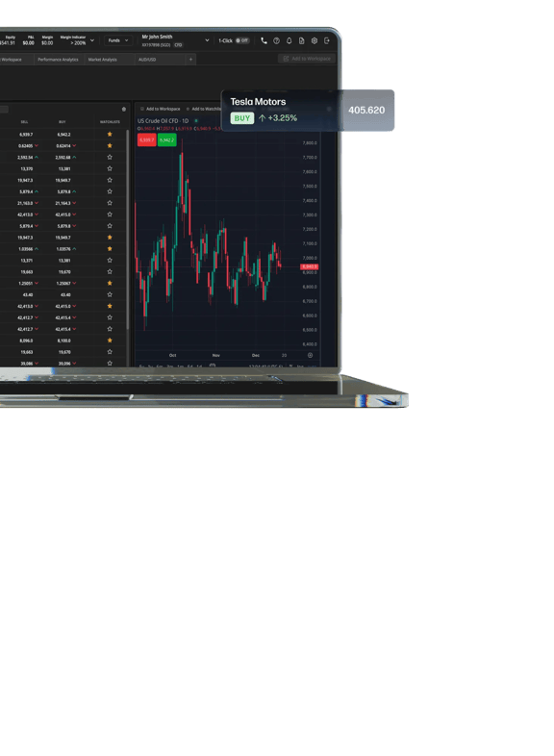Image resolution: width=554 pixels, height=756 pixels.
Task: Click the 6,400.0 price axis label
Action: click(310, 344)
